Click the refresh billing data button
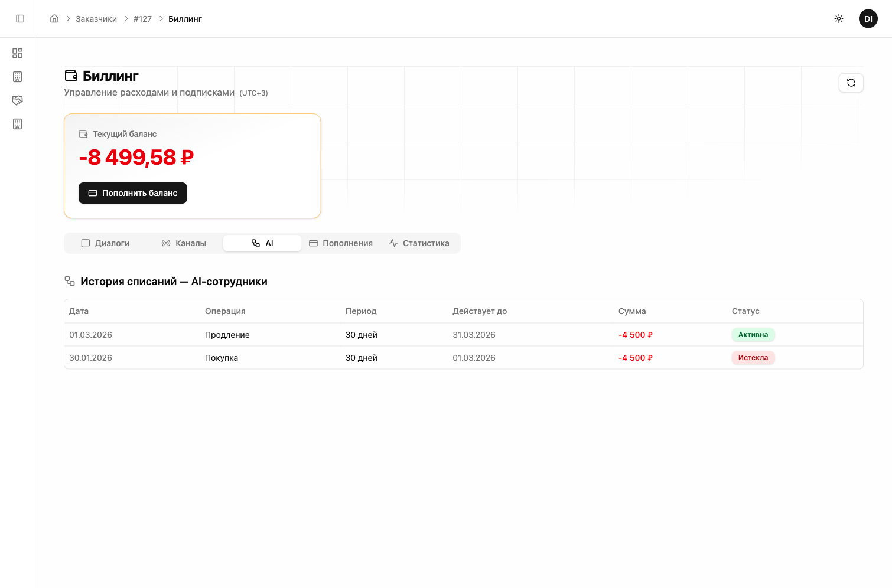 [x=851, y=83]
